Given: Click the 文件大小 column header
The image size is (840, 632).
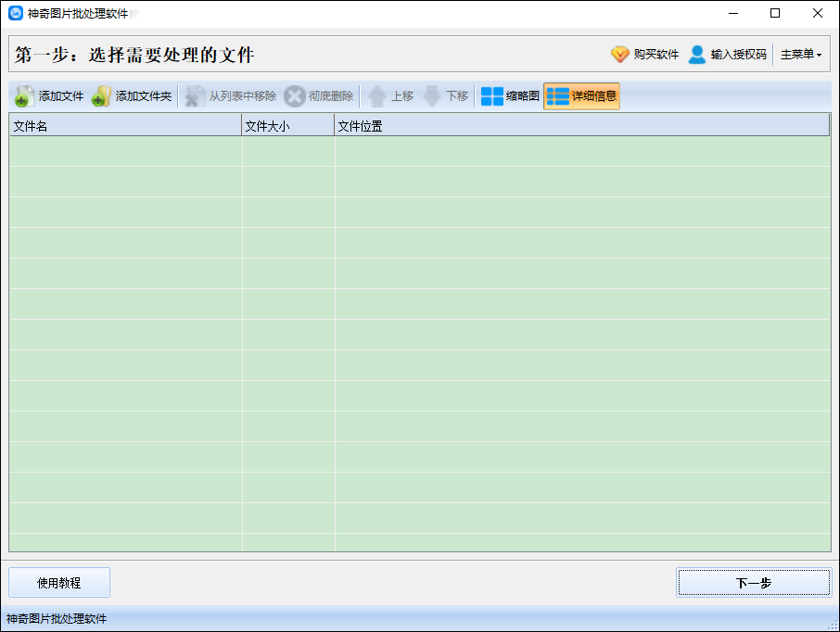Looking at the screenshot, I should click(x=287, y=124).
